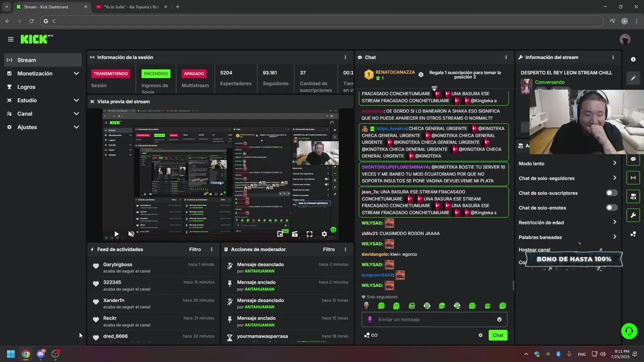Click the RENATOCANAZZA top gifter name
Viewport: 644px width, 362px height.
[x=395, y=72]
